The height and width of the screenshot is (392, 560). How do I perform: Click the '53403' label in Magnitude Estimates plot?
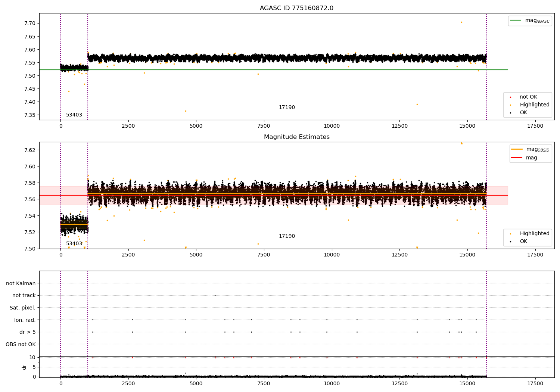point(74,244)
